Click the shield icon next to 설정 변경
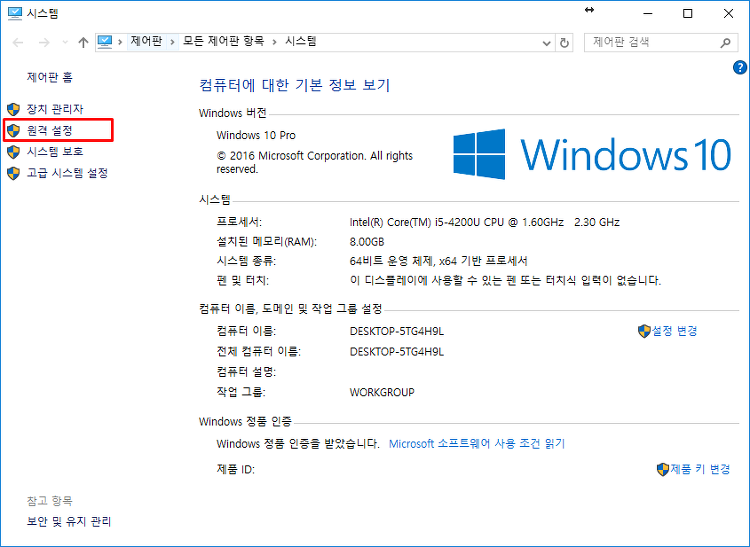The height and width of the screenshot is (547, 750). point(644,331)
